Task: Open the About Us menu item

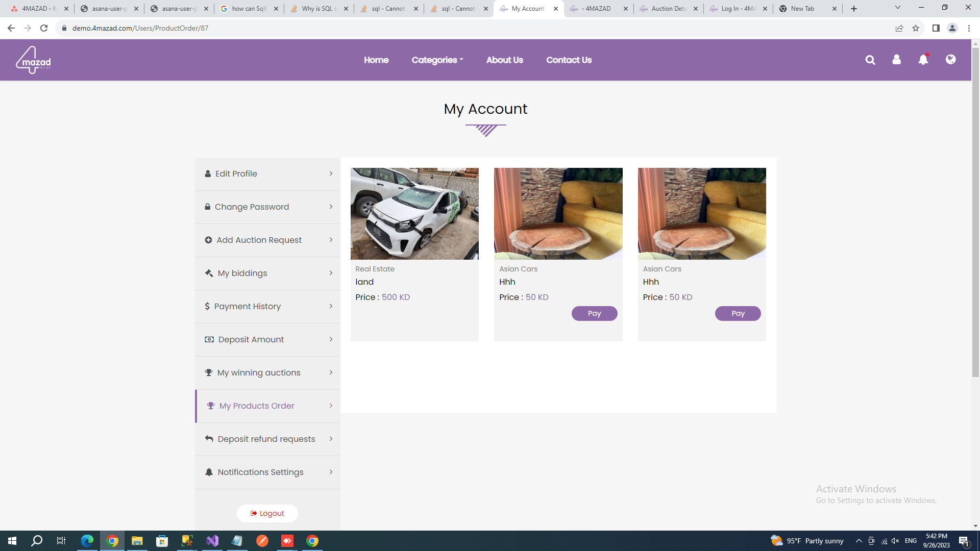Action: click(504, 60)
